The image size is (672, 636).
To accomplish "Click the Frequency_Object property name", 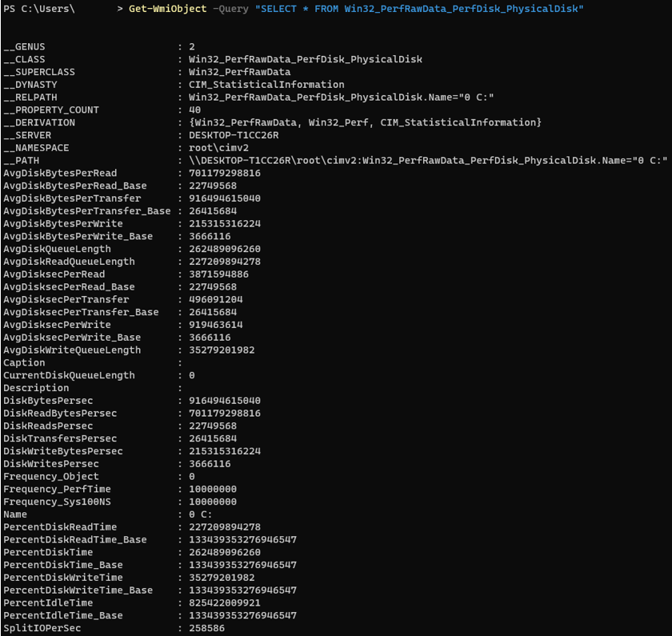I will coord(51,477).
